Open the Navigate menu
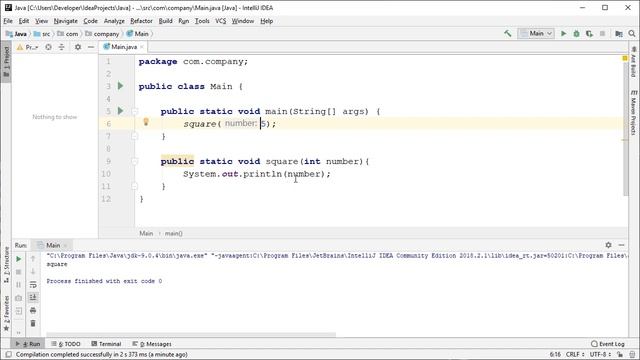Screen dimensions: 640x360 [x=65, y=21]
